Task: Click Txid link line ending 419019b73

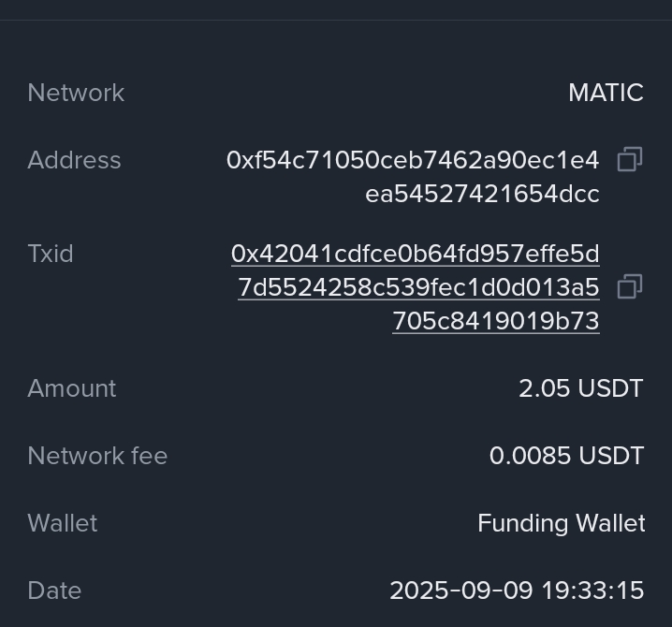Action: pos(495,321)
